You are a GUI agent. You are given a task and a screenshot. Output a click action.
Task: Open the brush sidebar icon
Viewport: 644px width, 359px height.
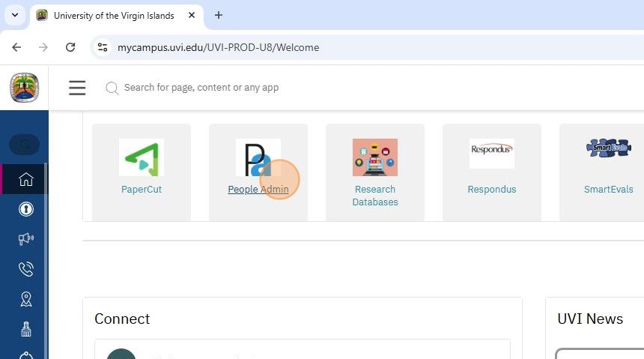tap(26, 329)
